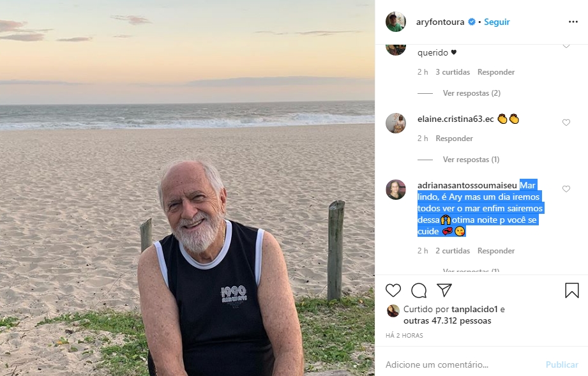Like the 'querido' comment at top
This screenshot has height=376, width=588.
566,47
